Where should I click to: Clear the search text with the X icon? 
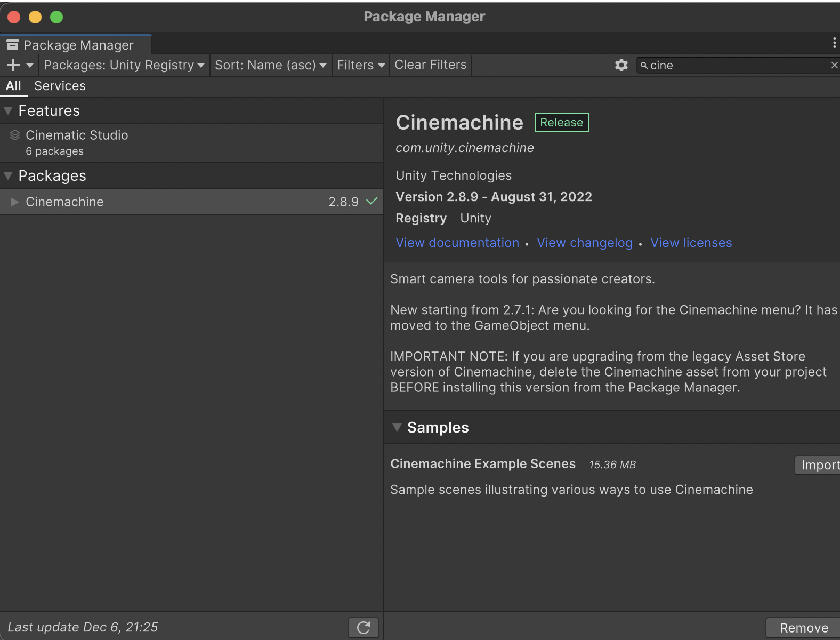pos(834,65)
